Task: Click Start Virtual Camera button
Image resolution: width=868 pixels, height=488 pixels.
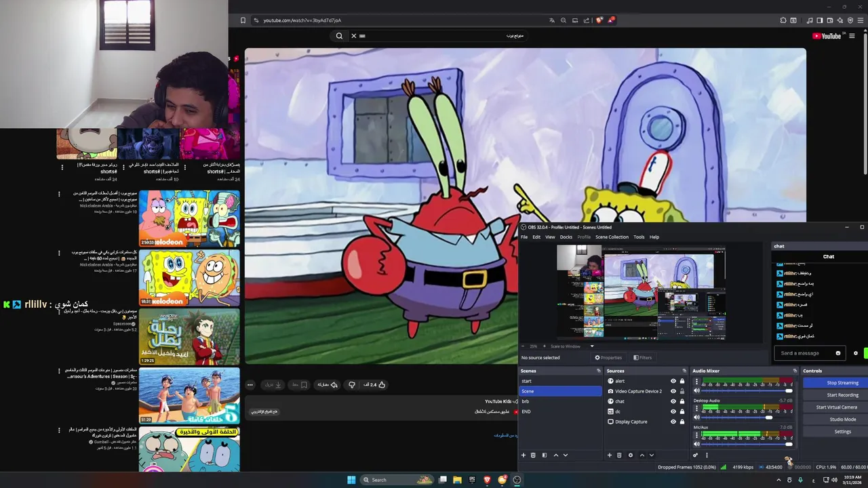Action: [x=836, y=407]
